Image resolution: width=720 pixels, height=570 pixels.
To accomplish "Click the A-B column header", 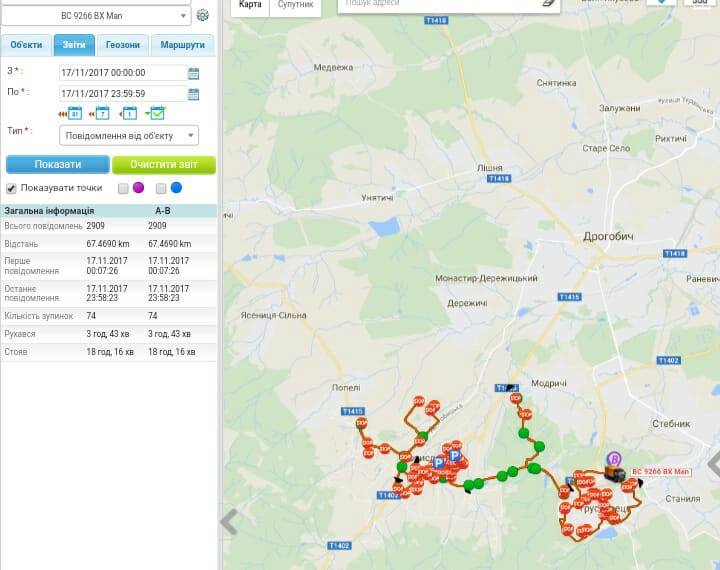I will [x=163, y=211].
